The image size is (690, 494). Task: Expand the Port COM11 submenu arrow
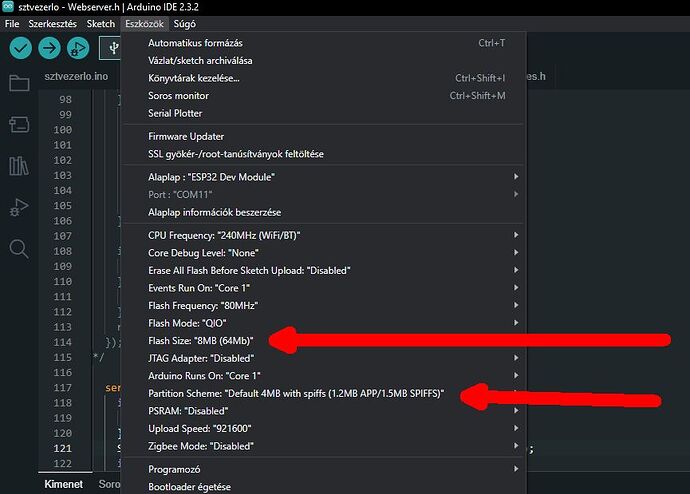[x=516, y=194]
